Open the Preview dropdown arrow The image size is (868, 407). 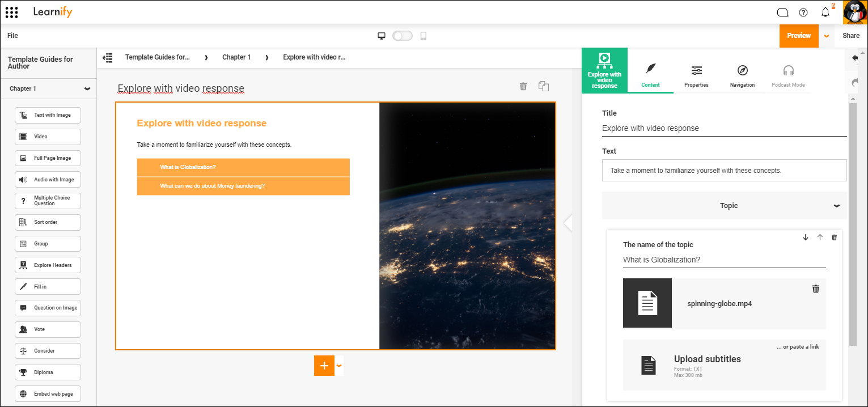pyautogui.click(x=826, y=35)
